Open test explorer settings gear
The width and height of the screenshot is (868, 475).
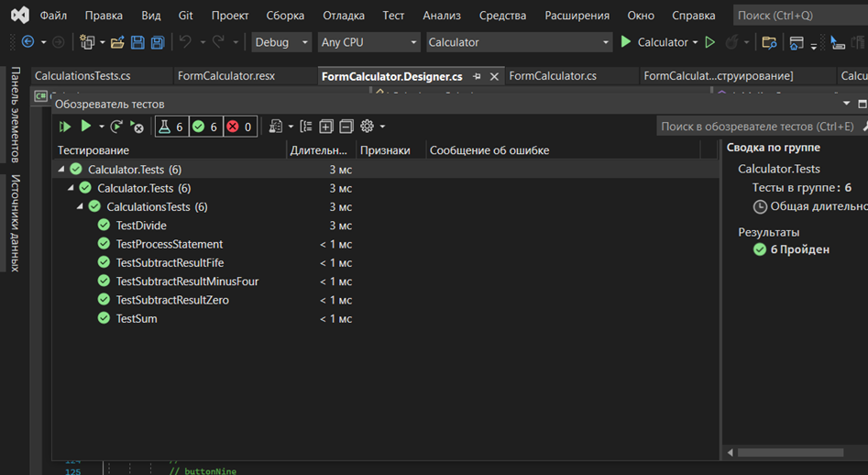pyautogui.click(x=367, y=127)
